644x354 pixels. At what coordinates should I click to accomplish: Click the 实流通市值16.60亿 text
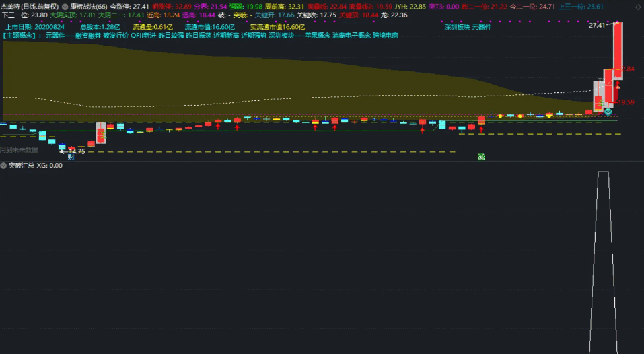pyautogui.click(x=278, y=27)
